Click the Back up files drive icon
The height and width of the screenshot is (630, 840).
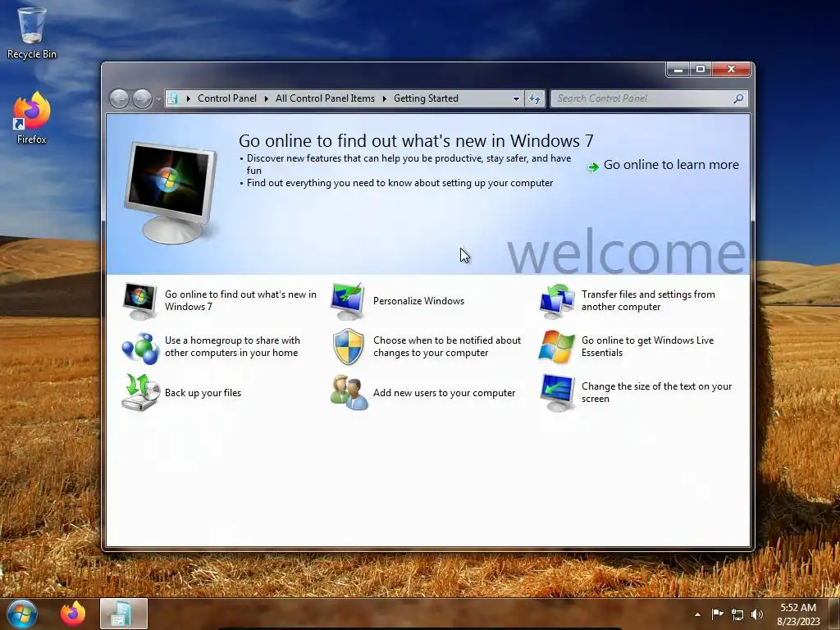(140, 393)
